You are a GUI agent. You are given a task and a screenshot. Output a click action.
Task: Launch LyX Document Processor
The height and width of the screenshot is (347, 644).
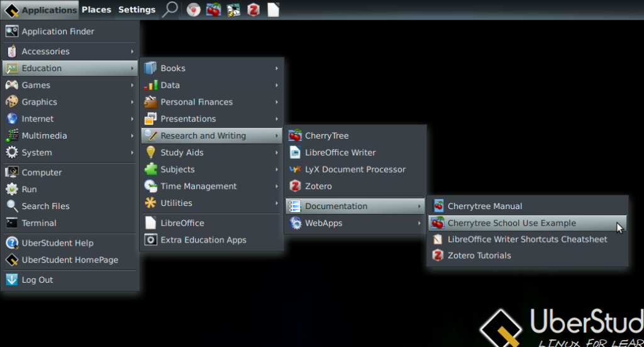[355, 169]
